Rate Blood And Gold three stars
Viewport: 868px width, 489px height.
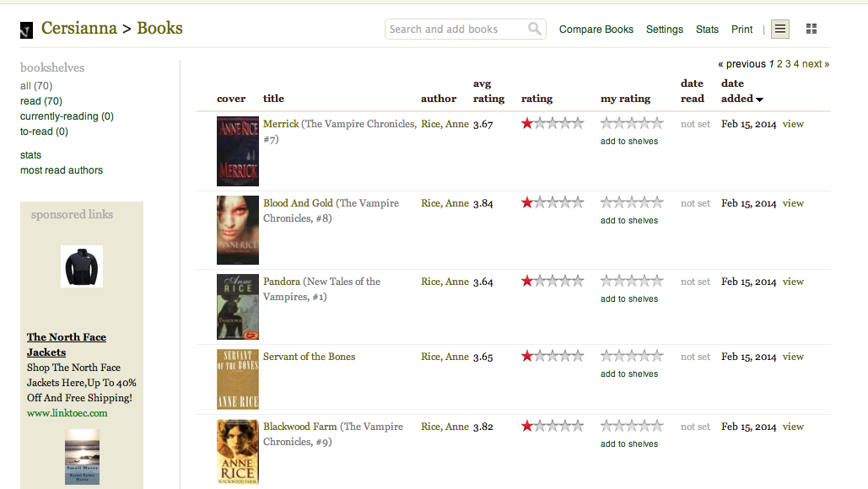pyautogui.click(x=632, y=202)
